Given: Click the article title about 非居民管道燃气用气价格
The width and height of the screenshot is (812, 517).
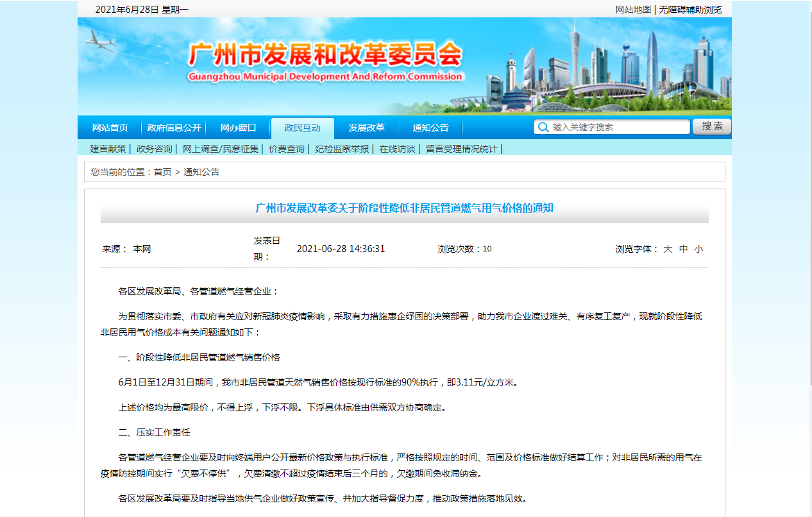Looking at the screenshot, I should coord(404,208).
